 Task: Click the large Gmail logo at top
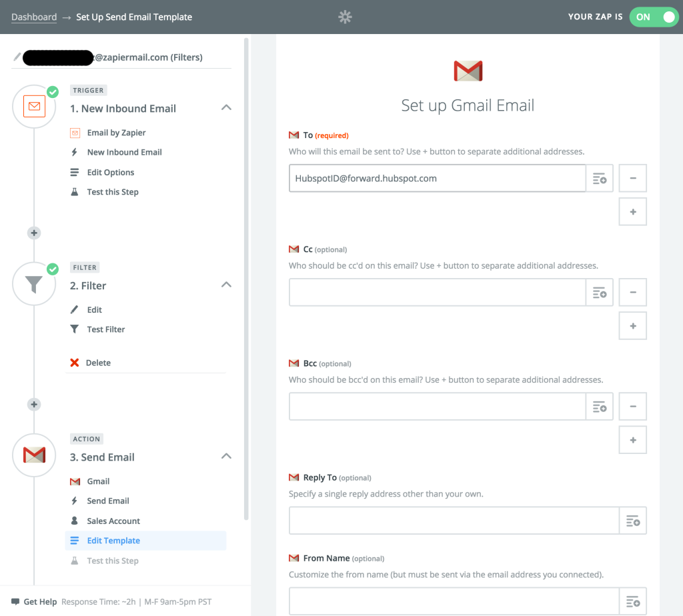(x=468, y=71)
